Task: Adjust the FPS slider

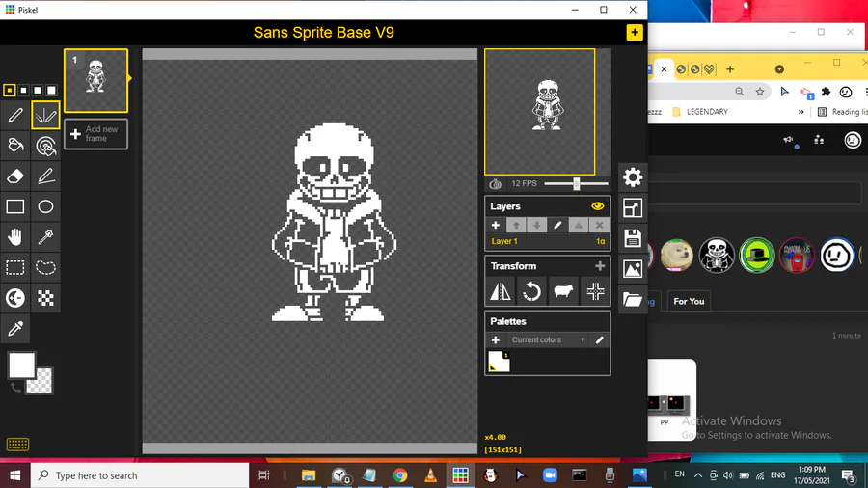Action: click(x=576, y=183)
